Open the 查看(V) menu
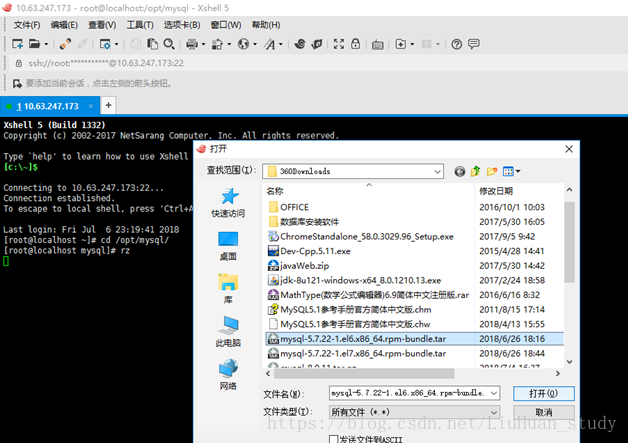Image resolution: width=628 pixels, height=443 pixels. pyautogui.click(x=102, y=25)
